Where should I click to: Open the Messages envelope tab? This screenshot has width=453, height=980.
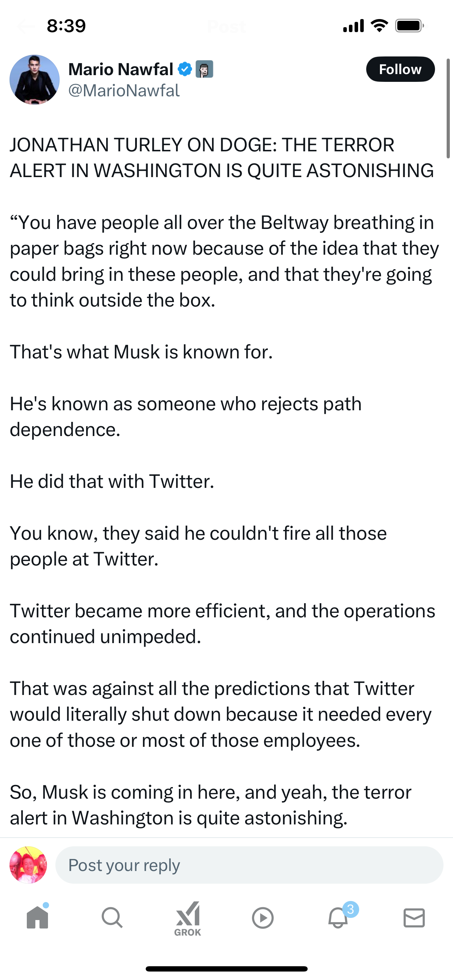tap(414, 918)
